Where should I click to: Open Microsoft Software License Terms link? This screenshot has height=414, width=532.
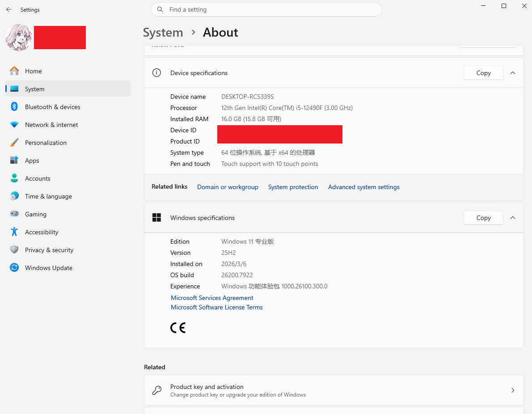[217, 308]
